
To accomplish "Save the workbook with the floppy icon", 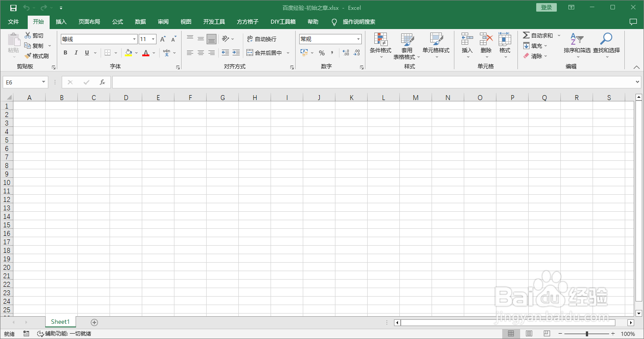I will click(x=13, y=8).
